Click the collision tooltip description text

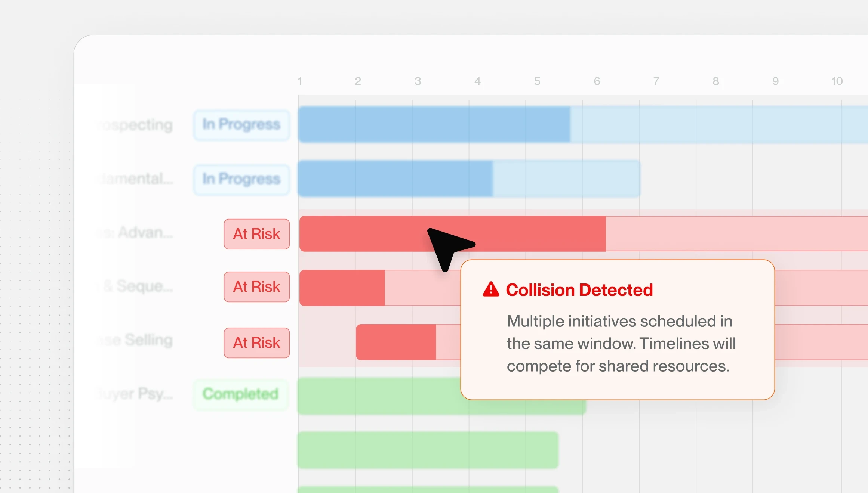coord(621,344)
